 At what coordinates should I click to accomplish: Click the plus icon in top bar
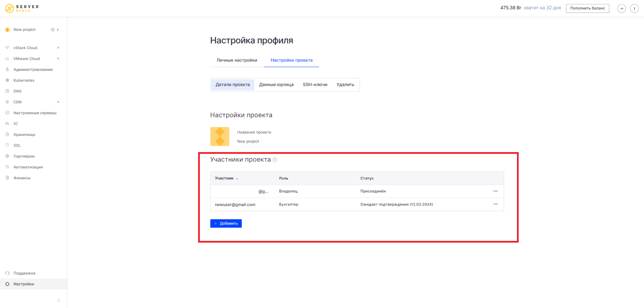[622, 9]
